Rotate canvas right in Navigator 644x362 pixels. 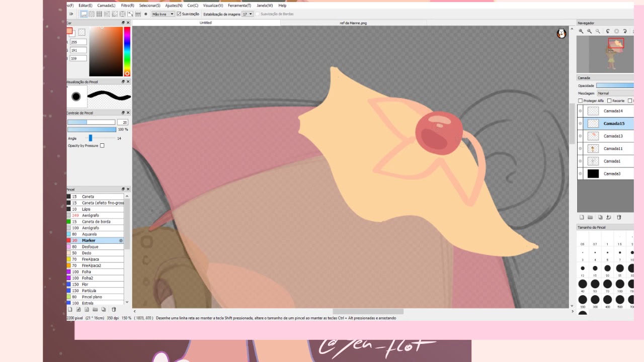[625, 31]
